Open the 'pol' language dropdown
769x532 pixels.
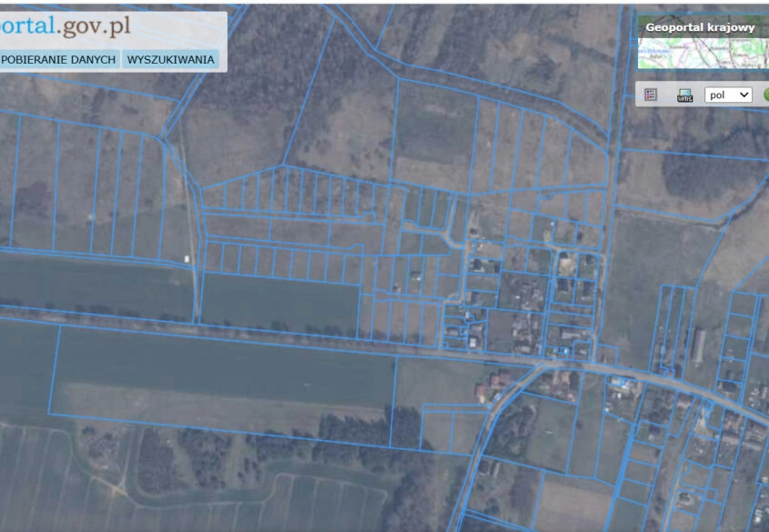(728, 95)
